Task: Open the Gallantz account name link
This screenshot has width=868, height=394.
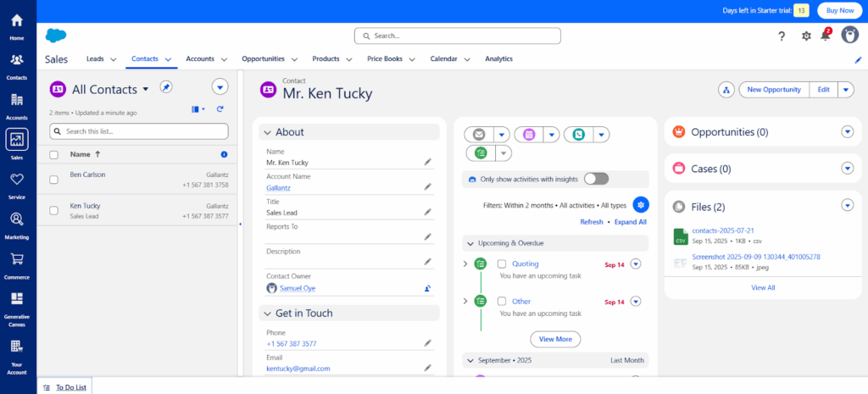Action: coord(278,187)
